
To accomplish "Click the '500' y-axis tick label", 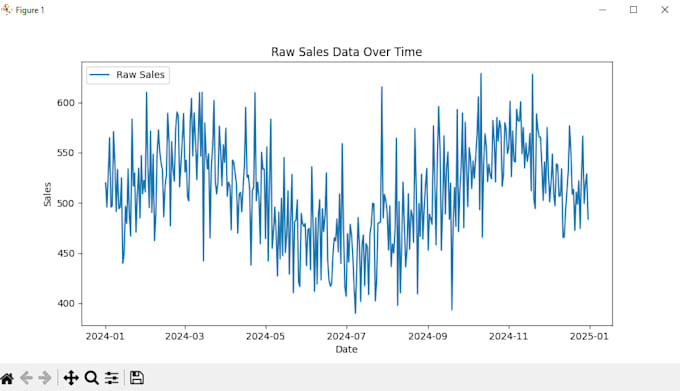I will (66, 203).
